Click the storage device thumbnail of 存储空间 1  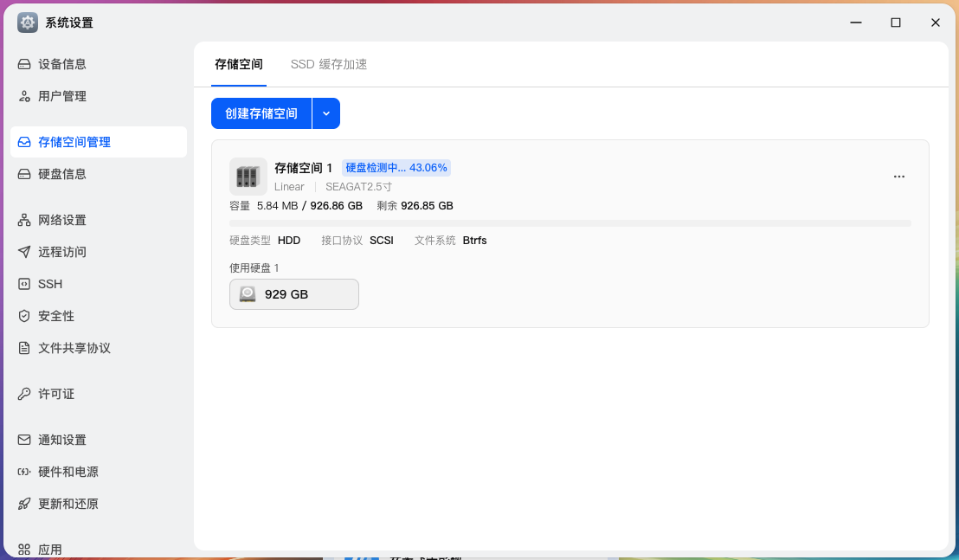tap(248, 176)
